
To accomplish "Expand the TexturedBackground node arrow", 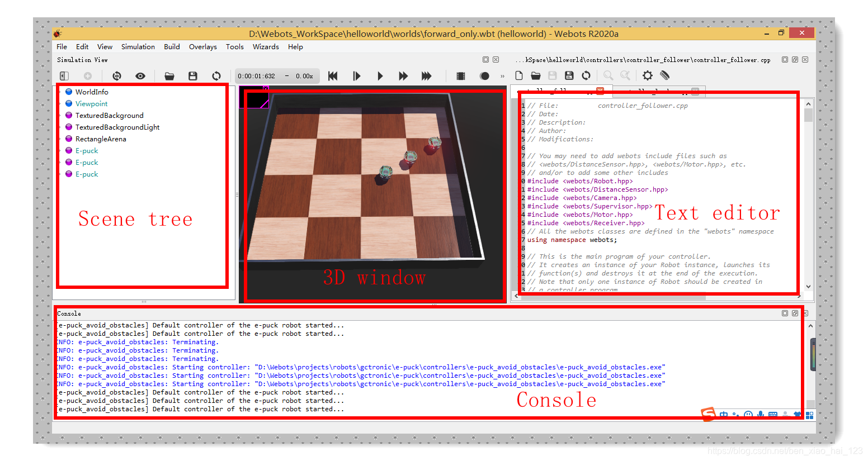I will tap(60, 115).
